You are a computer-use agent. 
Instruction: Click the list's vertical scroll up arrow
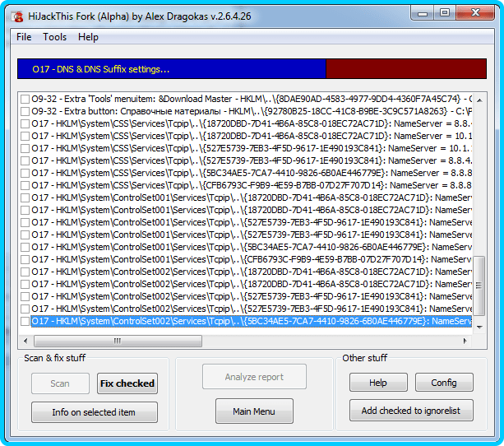coord(479,100)
